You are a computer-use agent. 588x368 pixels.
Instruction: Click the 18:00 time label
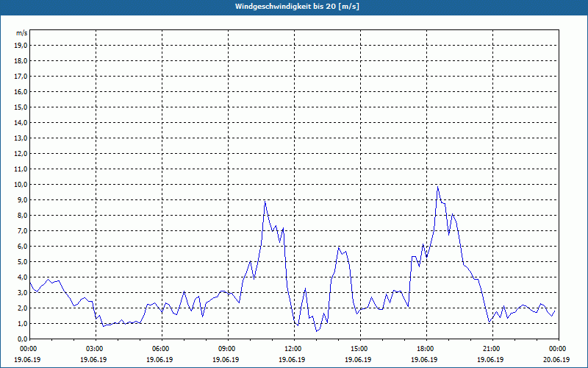(x=426, y=349)
